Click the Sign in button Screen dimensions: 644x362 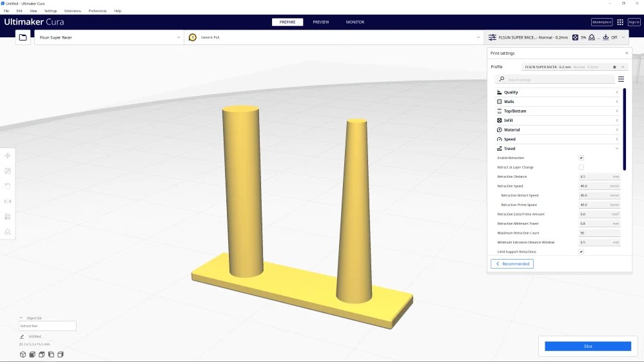coord(634,22)
